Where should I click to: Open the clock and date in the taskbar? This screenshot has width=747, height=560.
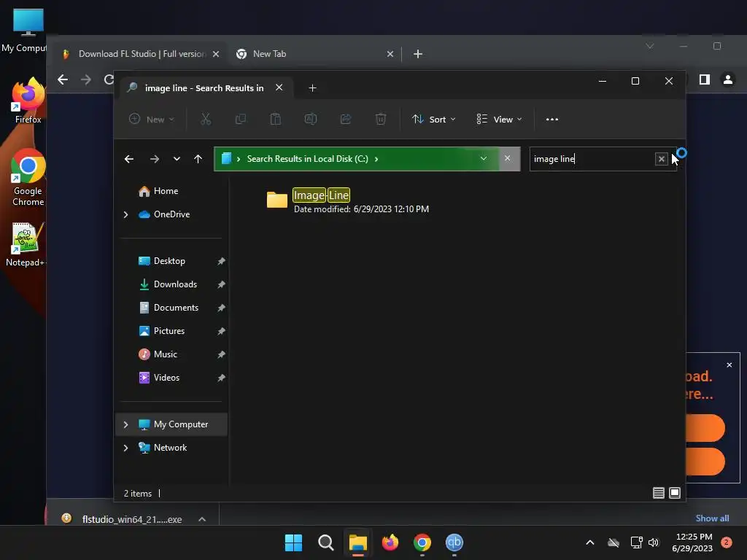[693, 542]
